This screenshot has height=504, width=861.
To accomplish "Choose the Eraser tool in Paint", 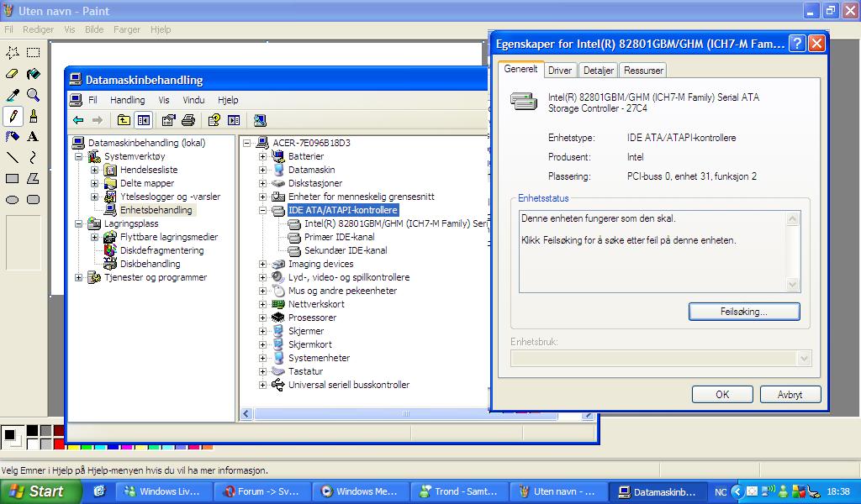I will [x=13, y=73].
